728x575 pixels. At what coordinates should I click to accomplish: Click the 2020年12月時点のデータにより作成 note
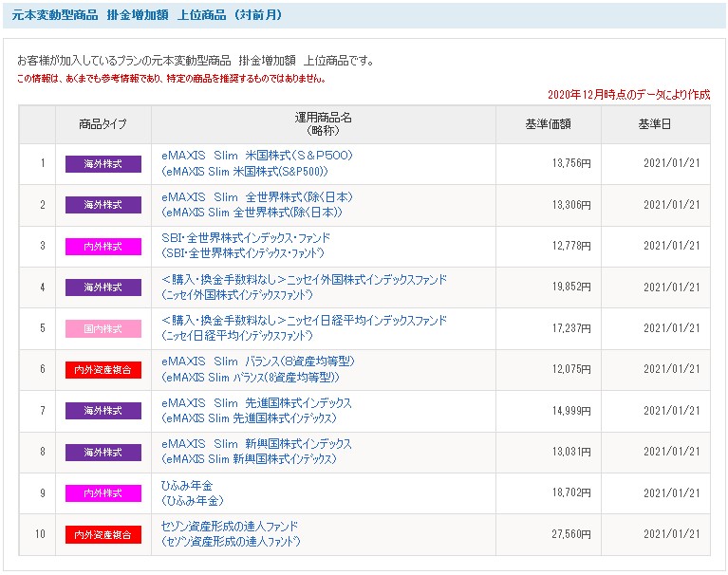(x=629, y=95)
